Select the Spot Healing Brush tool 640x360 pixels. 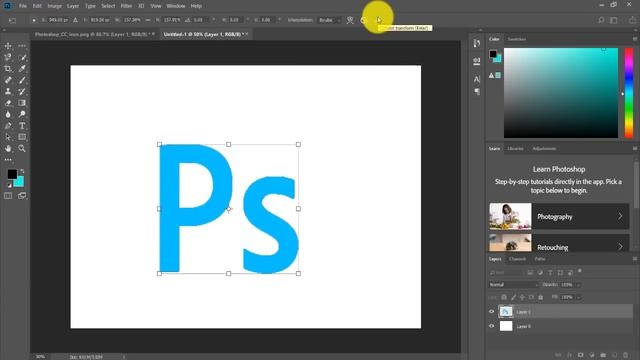coord(8,80)
